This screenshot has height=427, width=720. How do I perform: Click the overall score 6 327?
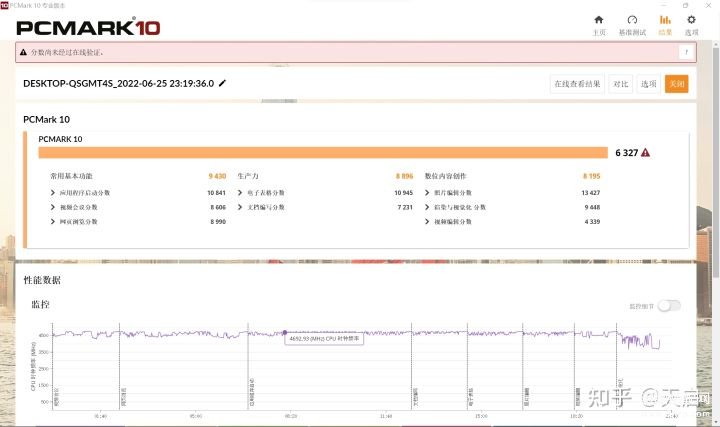click(626, 153)
